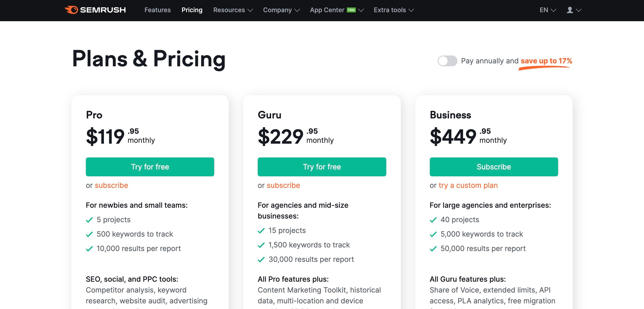Viewport: 644px width, 309px height.
Task: Click '15 projects' in the Guru list
Action: coord(287,230)
